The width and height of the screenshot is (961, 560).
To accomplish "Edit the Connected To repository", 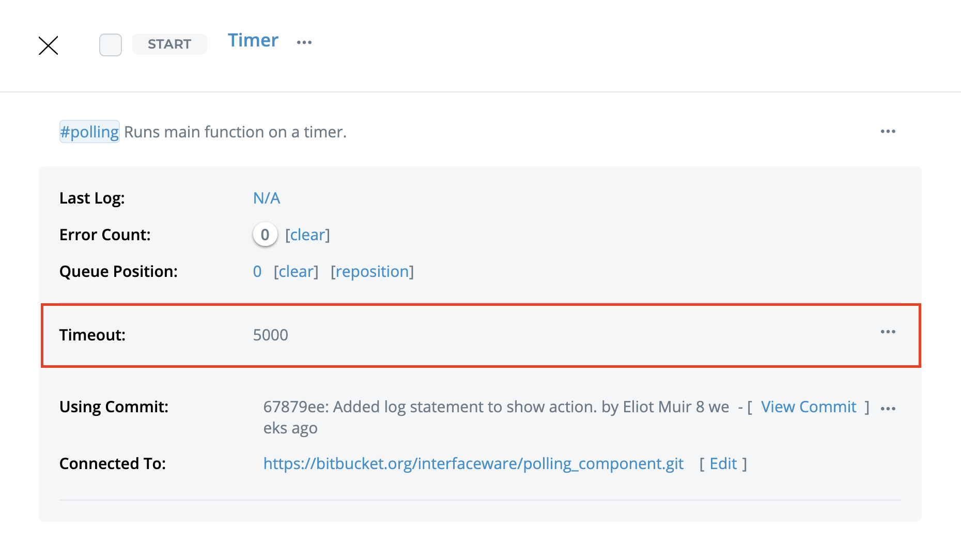I will click(x=723, y=463).
